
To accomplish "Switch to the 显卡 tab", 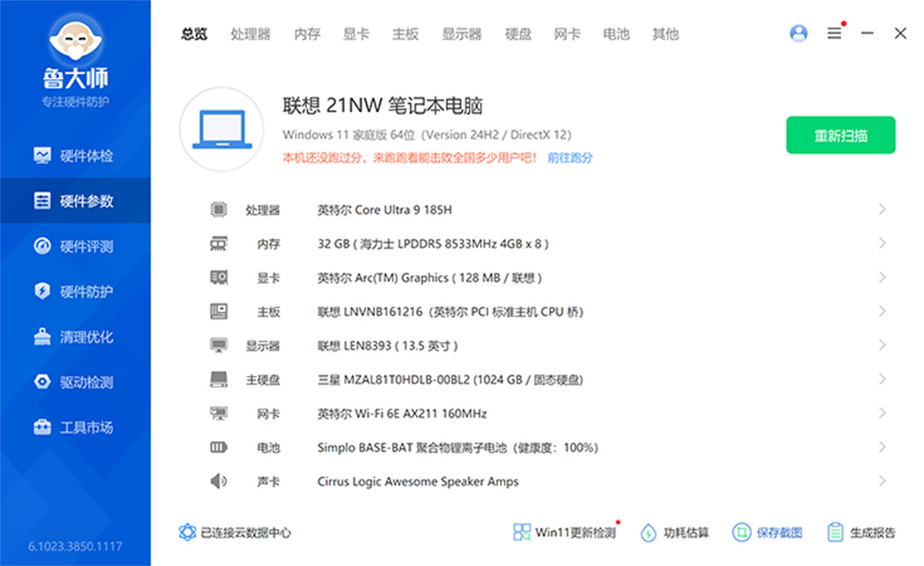I will coord(356,34).
